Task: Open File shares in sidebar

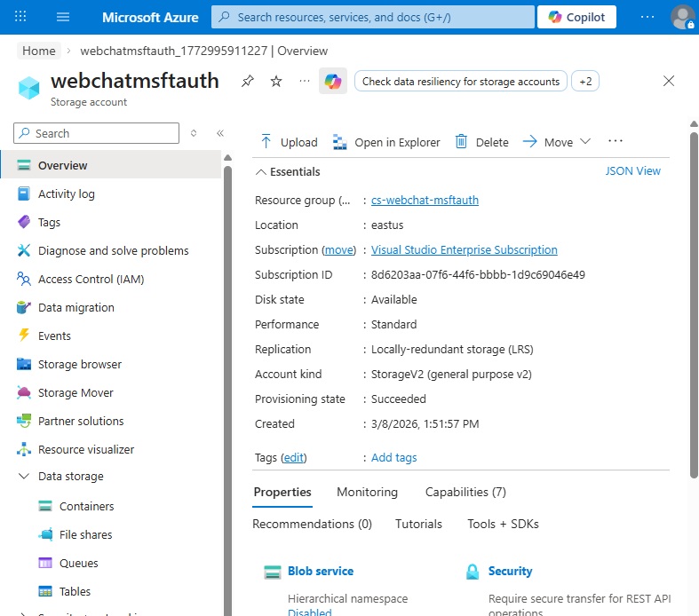Action: click(85, 534)
